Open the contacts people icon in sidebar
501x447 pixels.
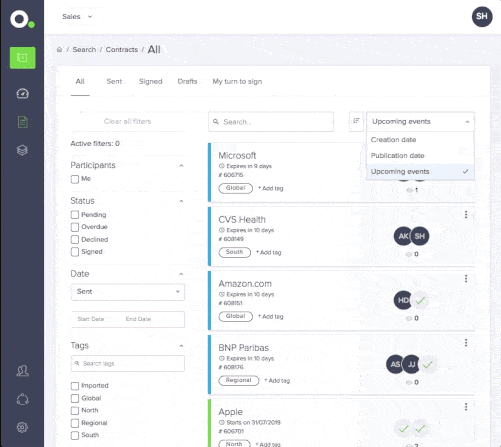coord(22,371)
